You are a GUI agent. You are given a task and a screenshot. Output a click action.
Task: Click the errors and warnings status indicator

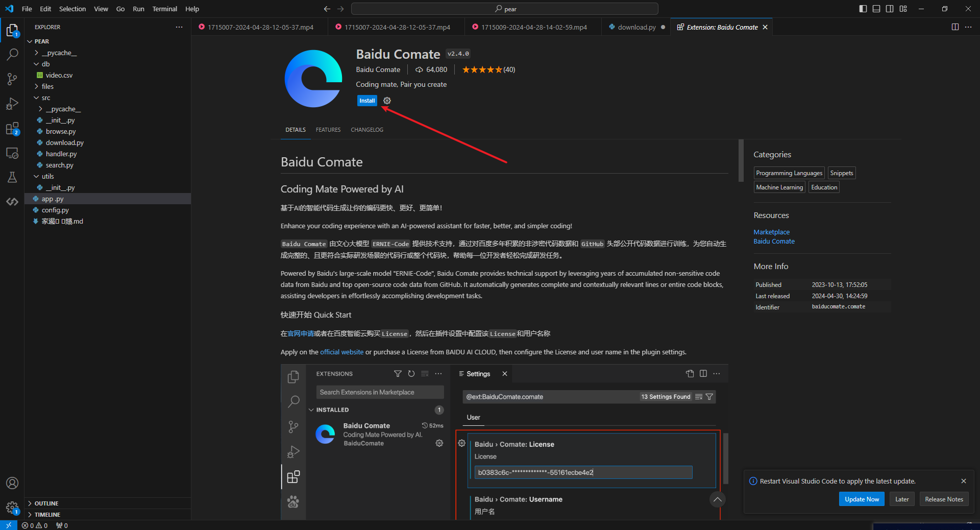[35, 525]
